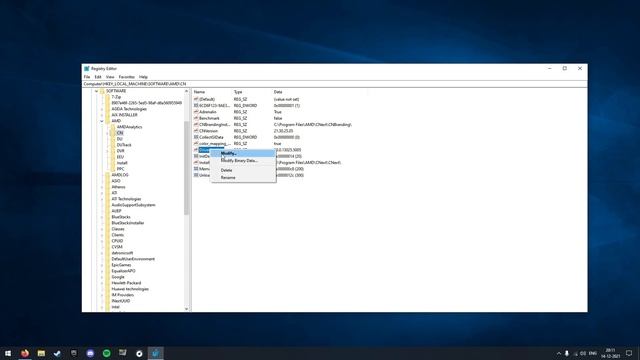640x360 pixels.
Task: Select the Install key under AMD
Action: [122, 163]
